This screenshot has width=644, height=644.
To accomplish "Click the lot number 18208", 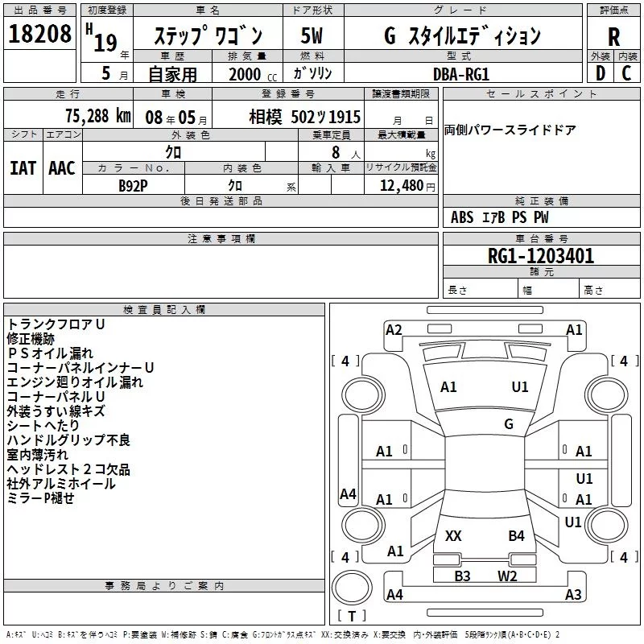I will click(x=39, y=33).
